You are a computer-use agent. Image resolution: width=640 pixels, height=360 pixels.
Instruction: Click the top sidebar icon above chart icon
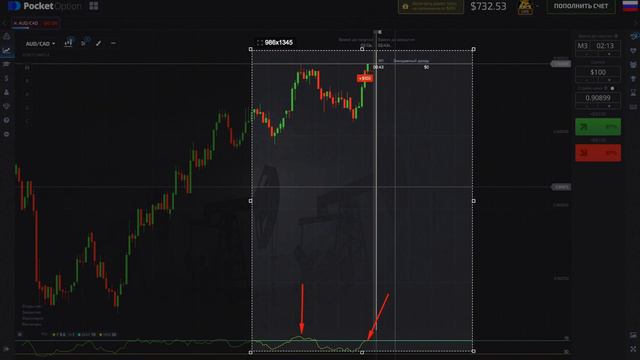pos(7,37)
